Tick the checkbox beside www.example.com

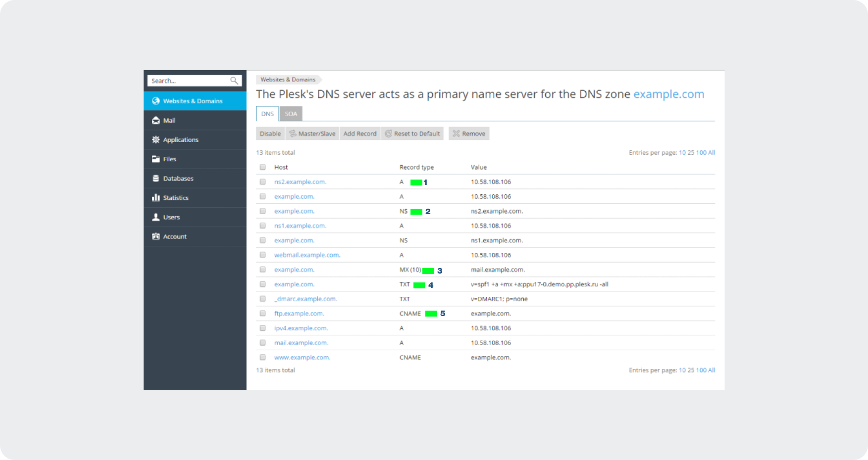click(262, 358)
